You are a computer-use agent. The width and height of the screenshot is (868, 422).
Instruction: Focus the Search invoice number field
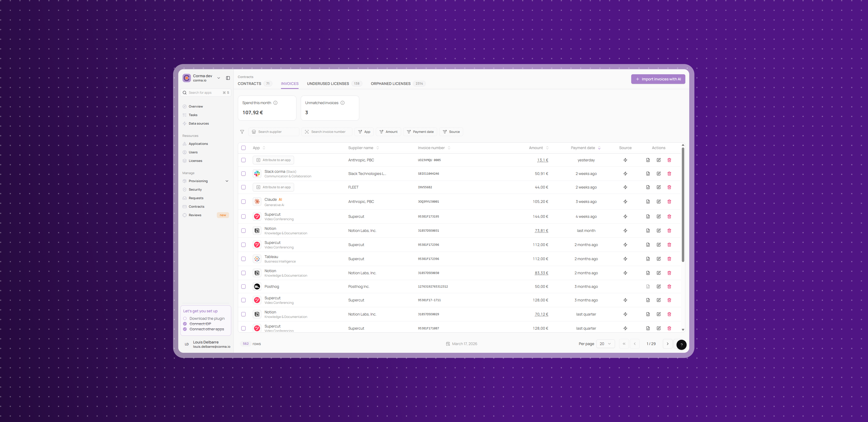pyautogui.click(x=327, y=132)
